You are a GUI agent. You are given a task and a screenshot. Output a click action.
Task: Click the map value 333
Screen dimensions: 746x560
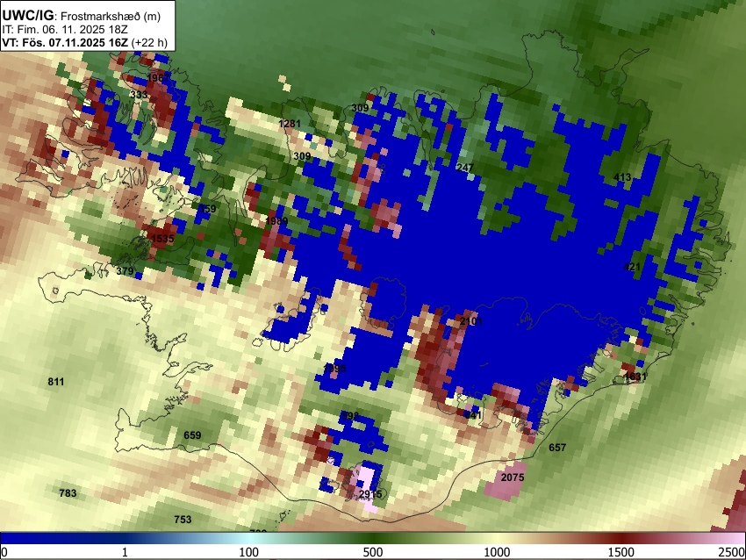[x=139, y=95]
